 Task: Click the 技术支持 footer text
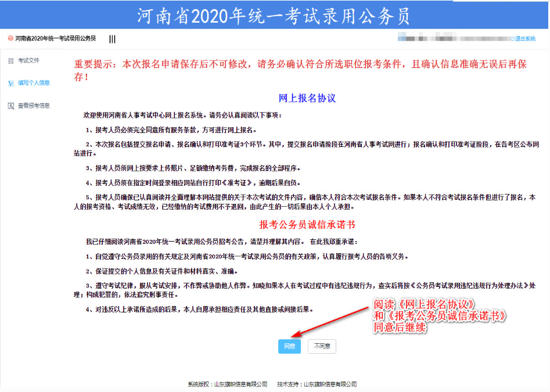(317, 384)
